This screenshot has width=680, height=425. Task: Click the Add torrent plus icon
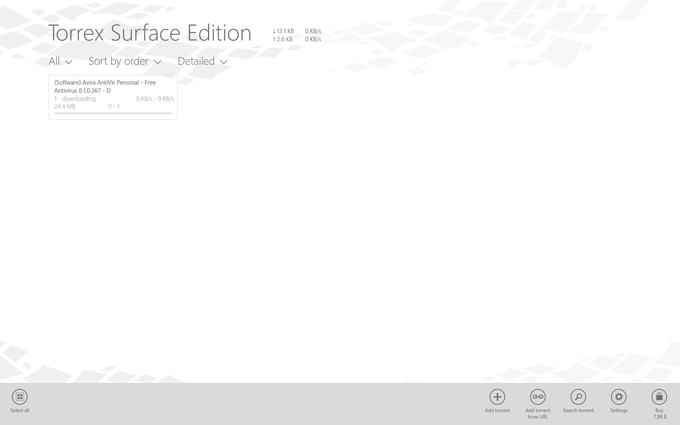(x=497, y=397)
